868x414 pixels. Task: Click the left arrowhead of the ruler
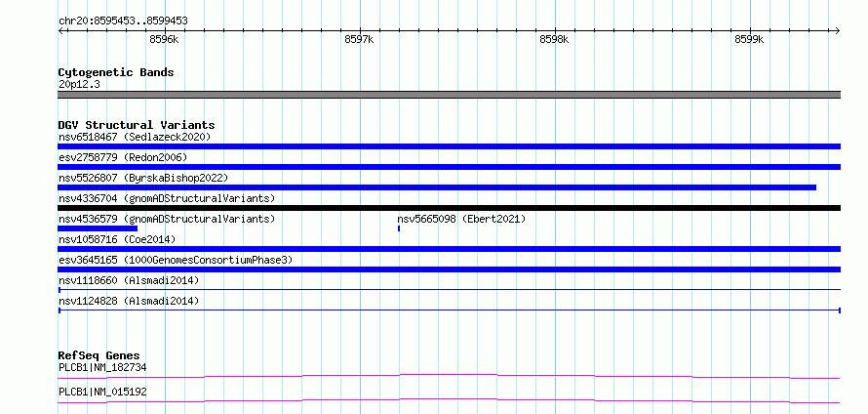click(x=60, y=30)
